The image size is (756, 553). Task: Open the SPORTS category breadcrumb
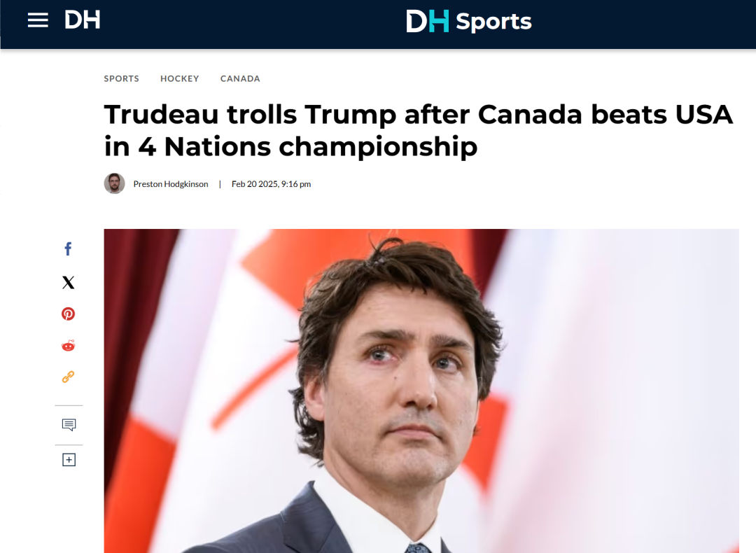(122, 78)
